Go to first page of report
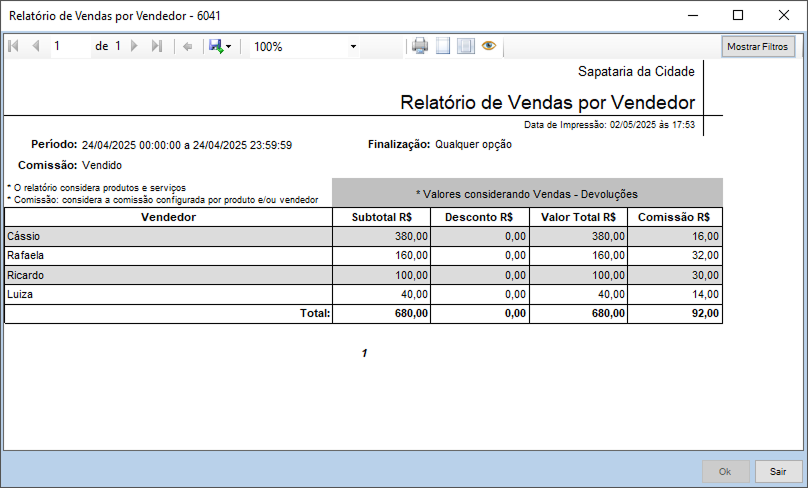Screen dimensions: 808x488 pos(14,46)
